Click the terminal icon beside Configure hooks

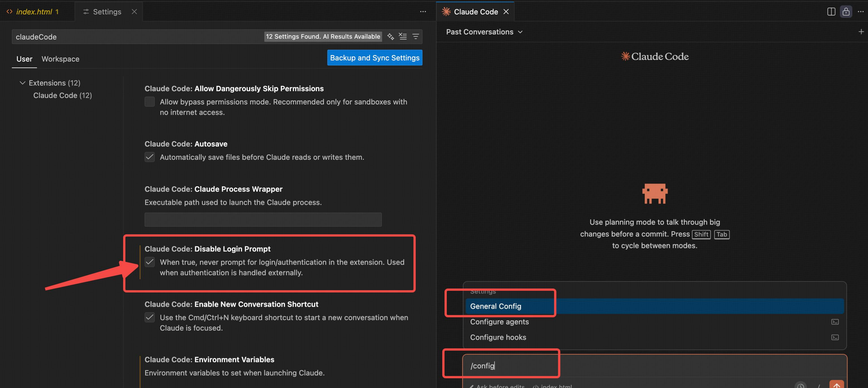pyautogui.click(x=835, y=337)
